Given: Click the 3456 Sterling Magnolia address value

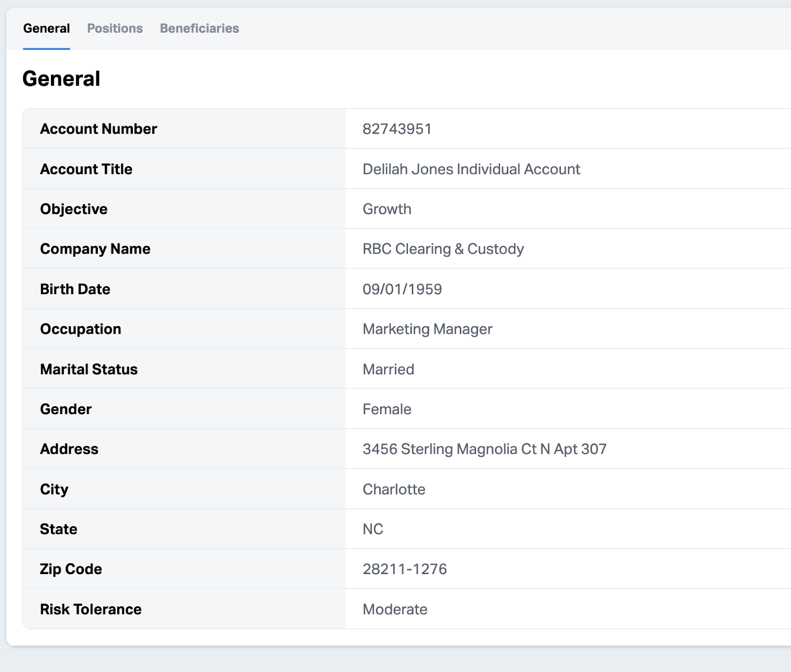Looking at the screenshot, I should pyautogui.click(x=484, y=449).
